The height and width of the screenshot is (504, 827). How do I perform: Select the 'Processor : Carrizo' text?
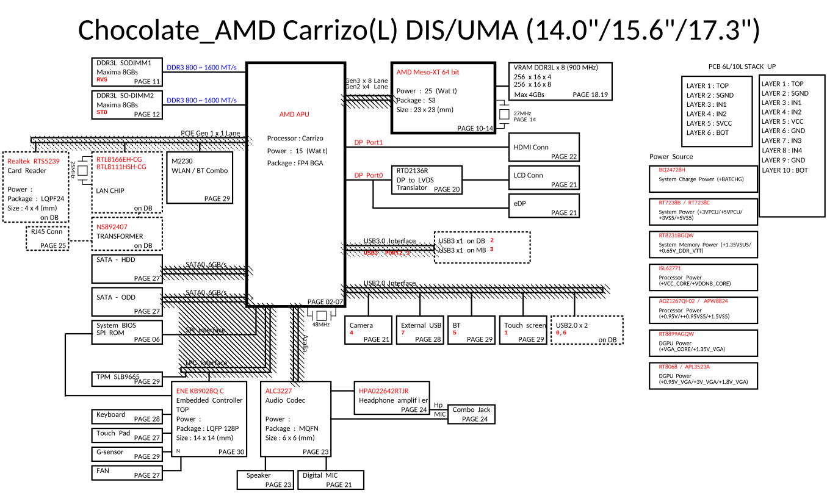295,139
